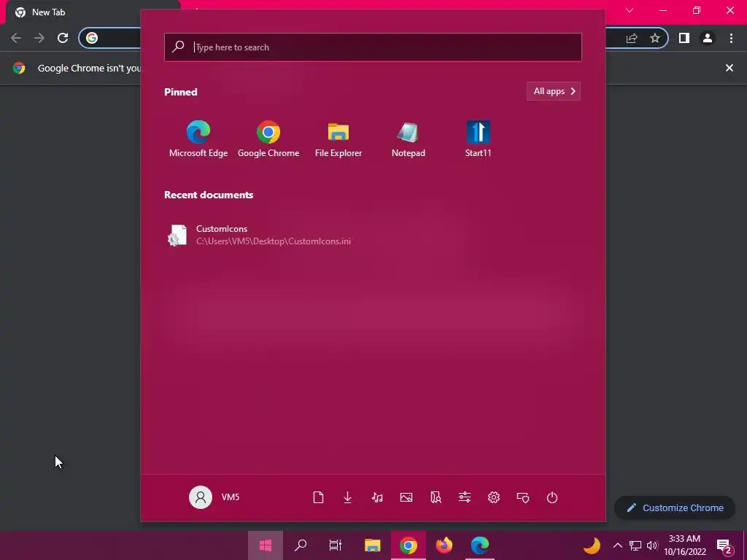Open Chrome side panel
747x560 pixels.
684,38
